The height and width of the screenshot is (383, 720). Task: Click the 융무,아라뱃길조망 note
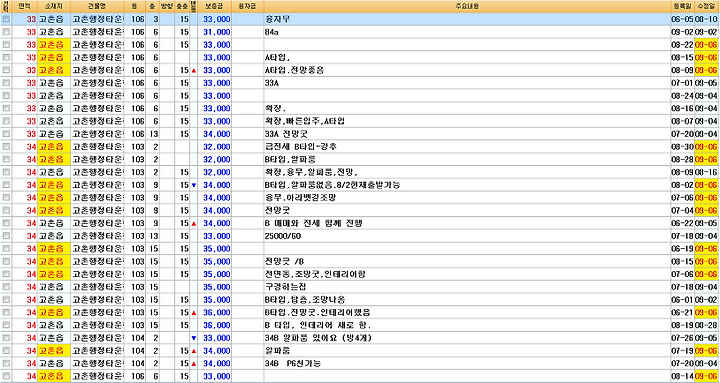click(x=301, y=198)
